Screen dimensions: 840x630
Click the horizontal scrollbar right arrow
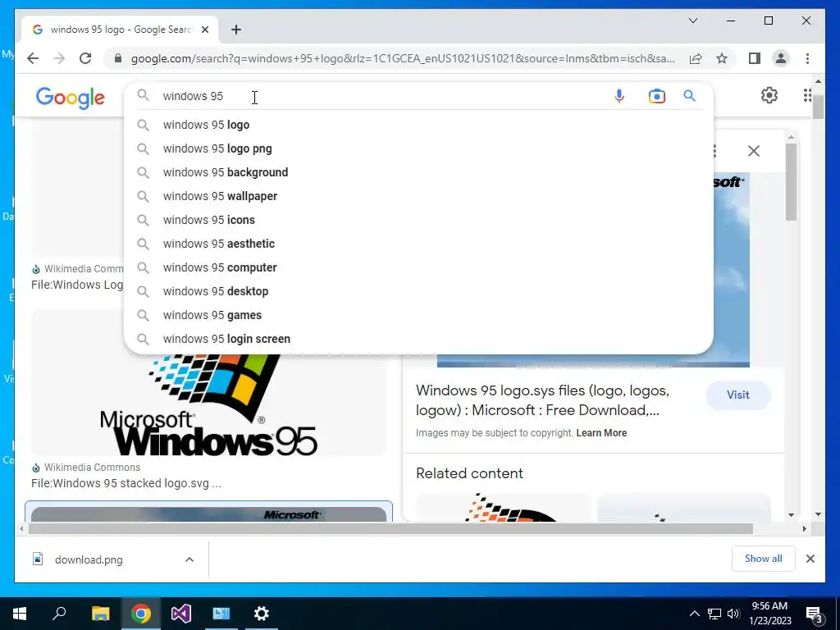point(804,529)
